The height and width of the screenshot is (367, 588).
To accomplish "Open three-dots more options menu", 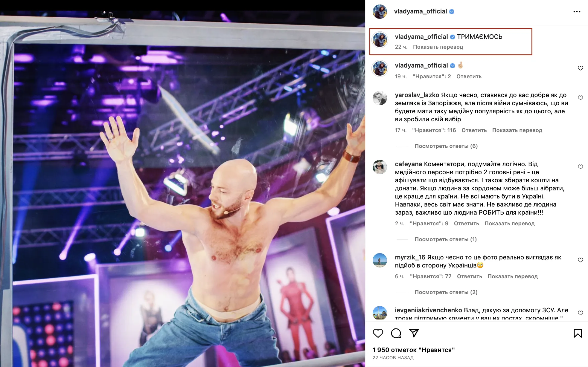I will pyautogui.click(x=577, y=12).
